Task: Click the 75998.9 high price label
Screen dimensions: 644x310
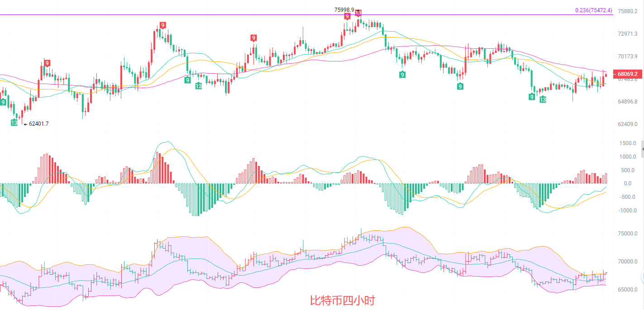Action: pyautogui.click(x=344, y=9)
